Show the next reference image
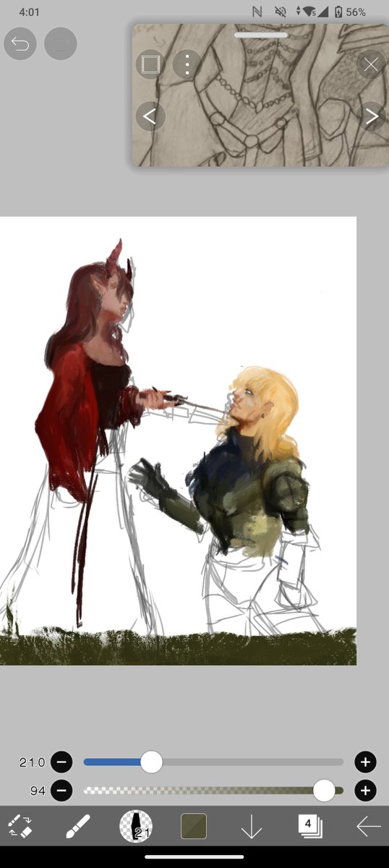 coord(371,116)
